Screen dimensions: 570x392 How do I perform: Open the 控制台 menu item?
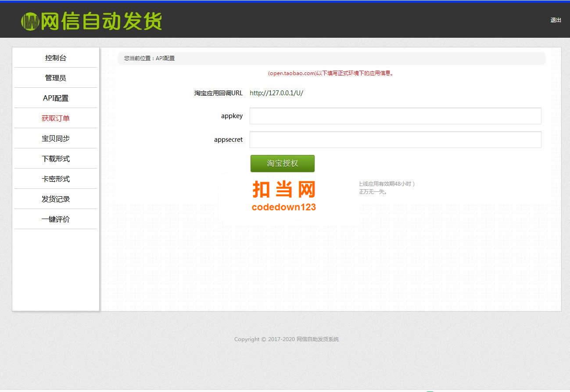(x=56, y=58)
